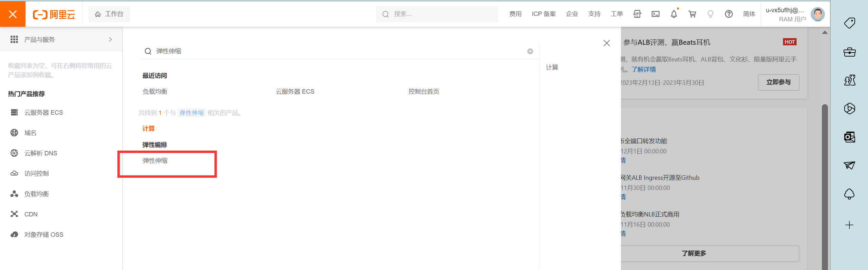Open 域名 in the sidebar
Viewport: 868px width, 270px height.
[30, 133]
